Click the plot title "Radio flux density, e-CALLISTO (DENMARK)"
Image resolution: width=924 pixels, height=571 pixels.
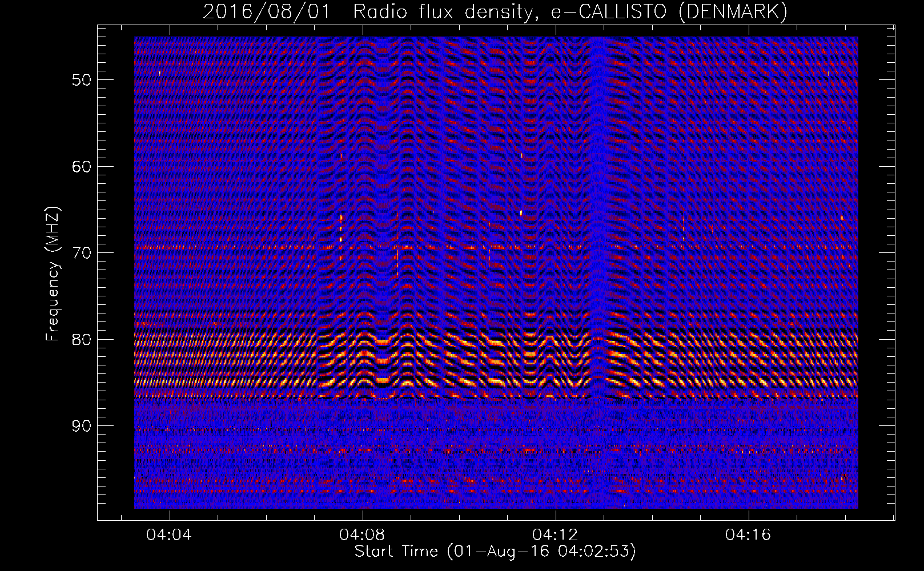pyautogui.click(x=570, y=11)
